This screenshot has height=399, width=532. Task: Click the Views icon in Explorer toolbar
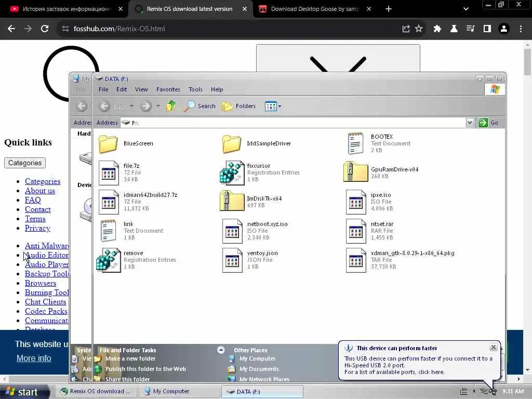271,106
